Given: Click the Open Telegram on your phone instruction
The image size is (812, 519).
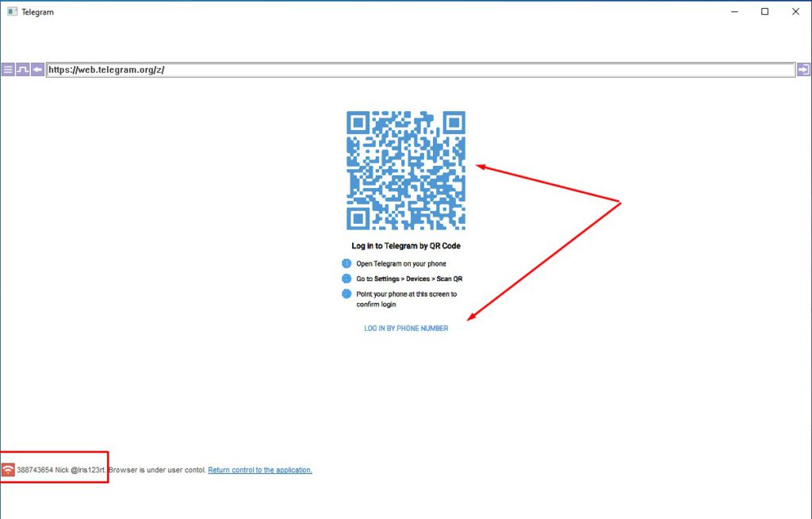Looking at the screenshot, I should [x=403, y=263].
